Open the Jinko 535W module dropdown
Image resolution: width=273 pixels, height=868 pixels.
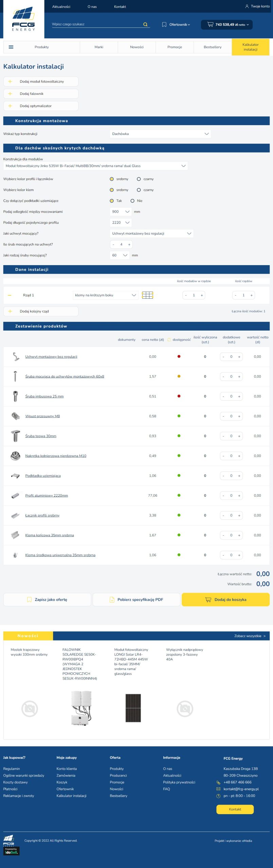click(95, 166)
